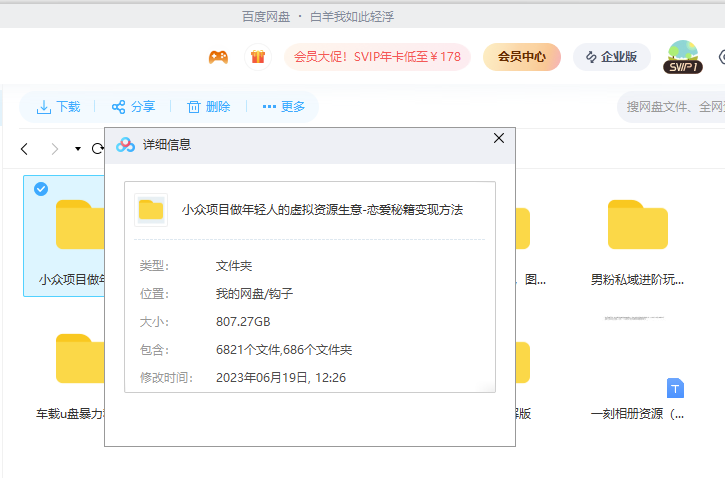Switch to 企业版 enterprise version
Screen dimensions: 725x478
612,57
